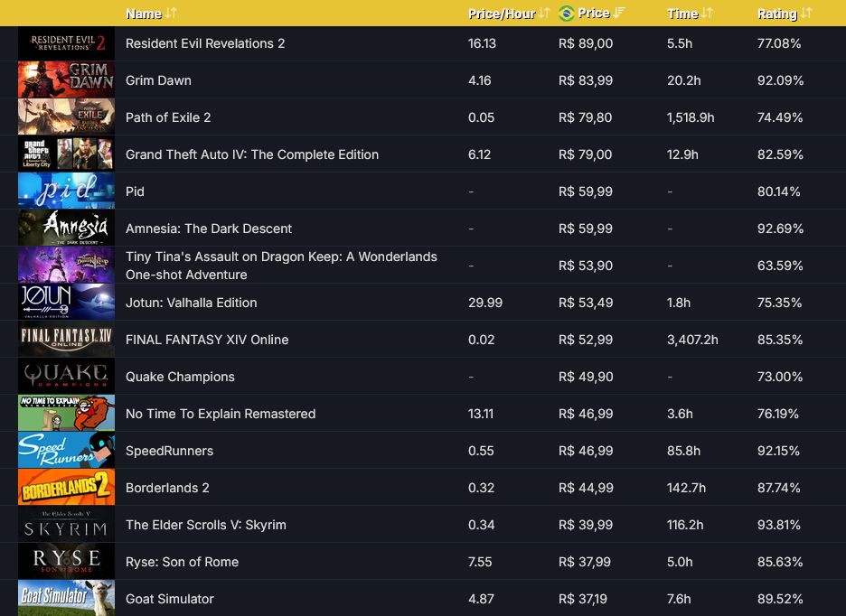The width and height of the screenshot is (846, 616).
Task: Click the Rating column header label
Action: (x=777, y=14)
